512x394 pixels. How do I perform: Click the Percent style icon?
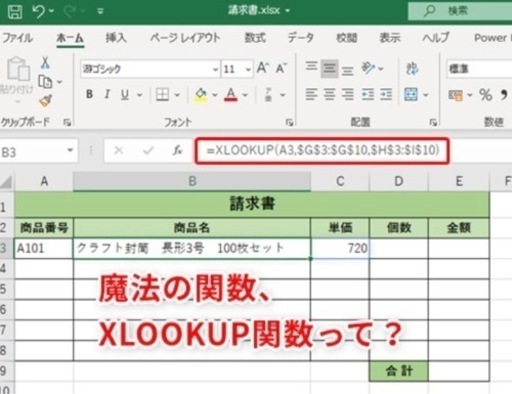[485, 95]
